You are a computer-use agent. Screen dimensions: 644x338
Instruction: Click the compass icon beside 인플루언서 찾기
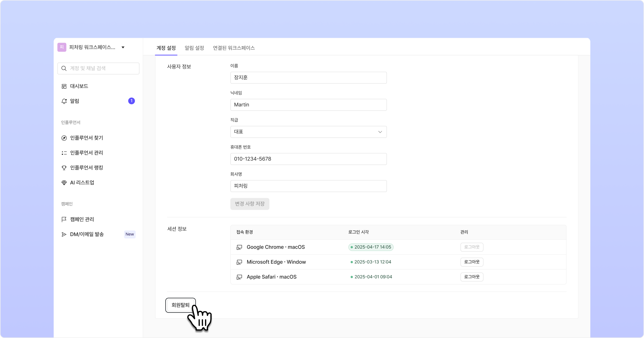(x=64, y=138)
